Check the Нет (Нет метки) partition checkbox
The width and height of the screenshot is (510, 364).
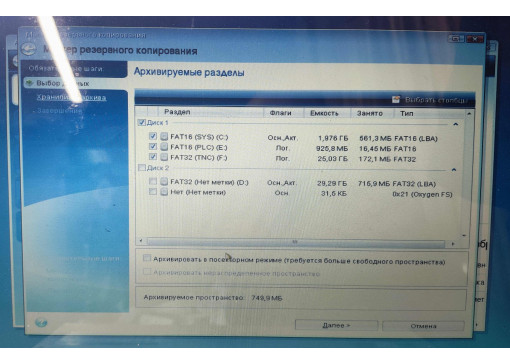coord(153,192)
